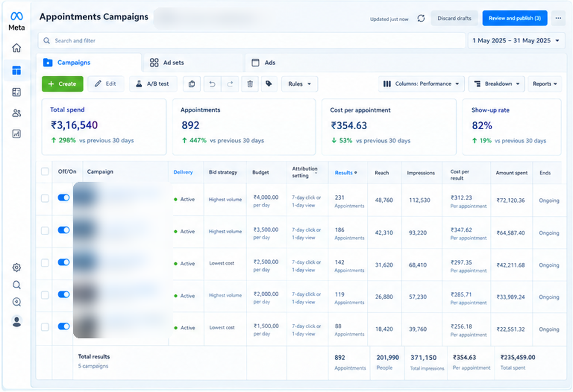Sort by the Delivery column header
The width and height of the screenshot is (573, 392).
[x=183, y=172]
